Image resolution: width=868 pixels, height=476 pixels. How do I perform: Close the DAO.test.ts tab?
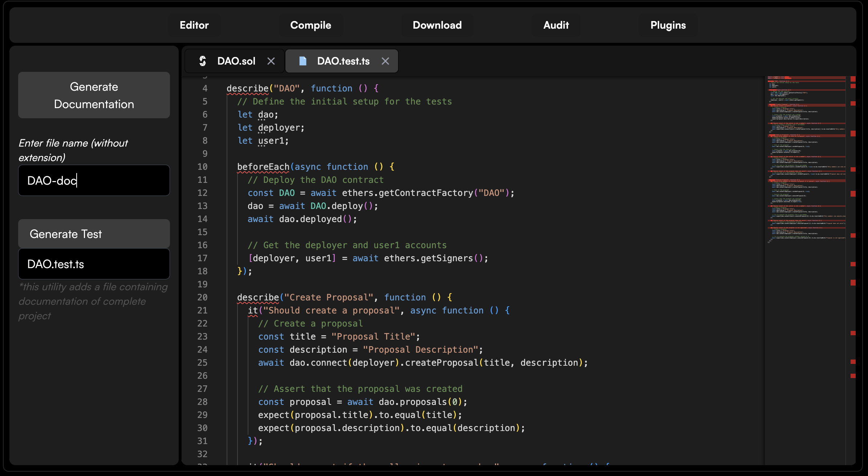coord(385,61)
